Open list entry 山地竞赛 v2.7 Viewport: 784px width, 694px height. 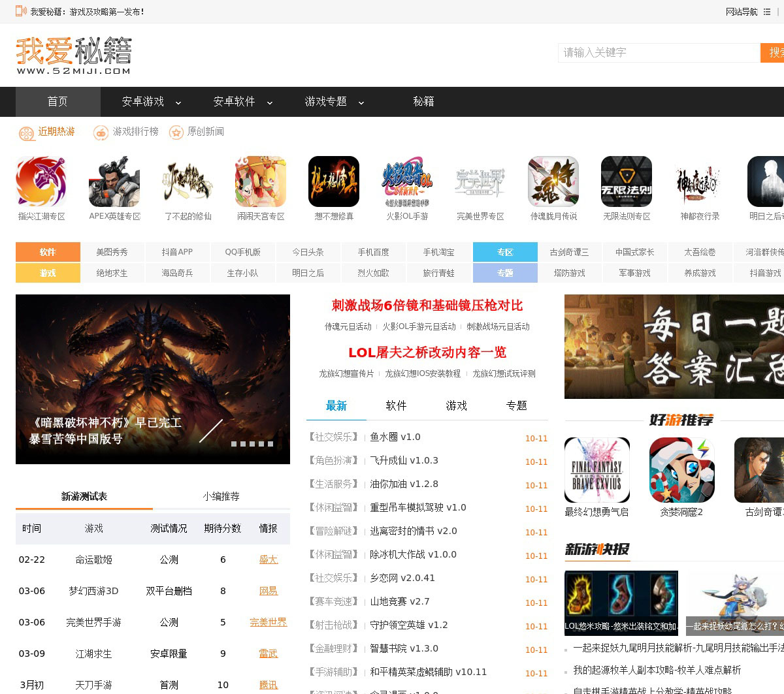point(400,601)
